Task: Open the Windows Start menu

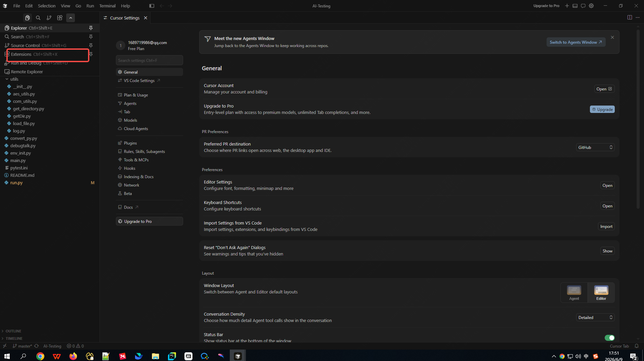Action: pyautogui.click(x=7, y=356)
